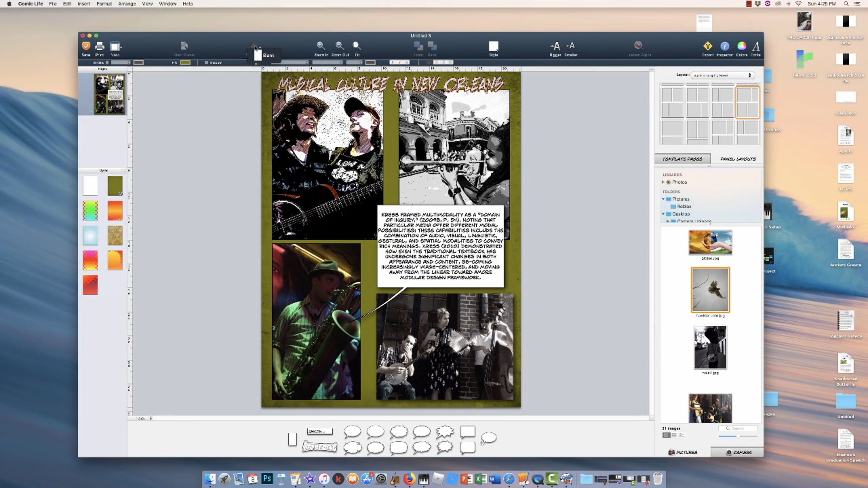
Task: Select the starburst balloon in the top row
Action: [x=444, y=431]
